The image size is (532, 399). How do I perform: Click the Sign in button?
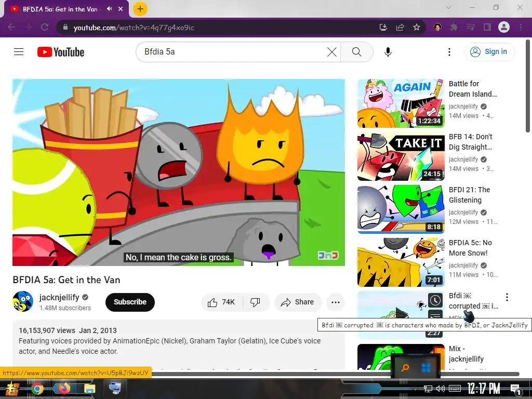click(x=489, y=52)
